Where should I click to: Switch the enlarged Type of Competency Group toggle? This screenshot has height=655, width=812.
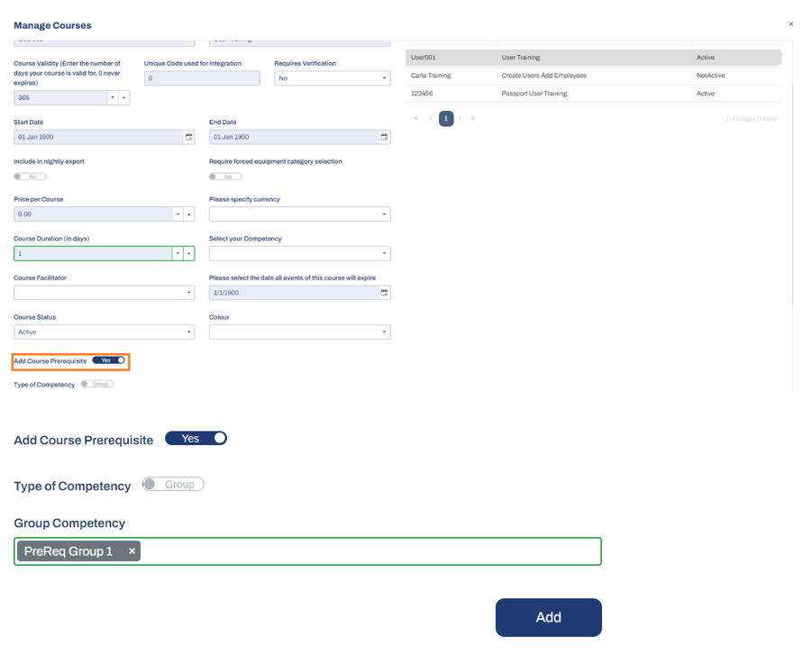click(173, 484)
